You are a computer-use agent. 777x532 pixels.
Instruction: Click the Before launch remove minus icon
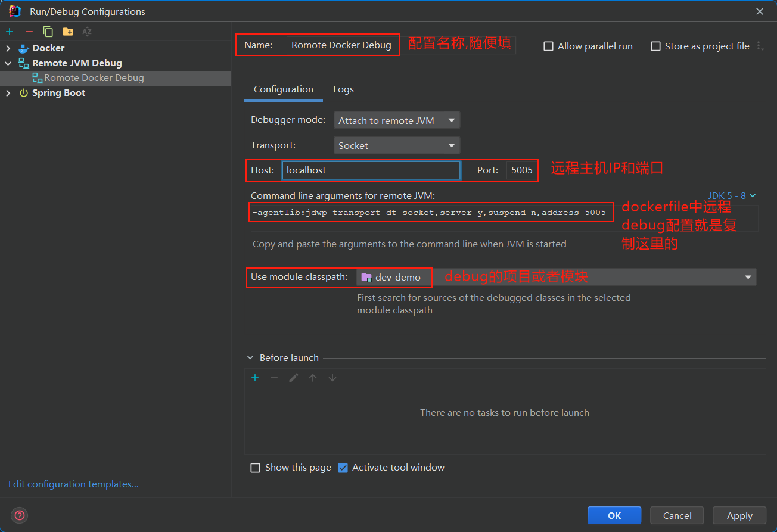[274, 378]
